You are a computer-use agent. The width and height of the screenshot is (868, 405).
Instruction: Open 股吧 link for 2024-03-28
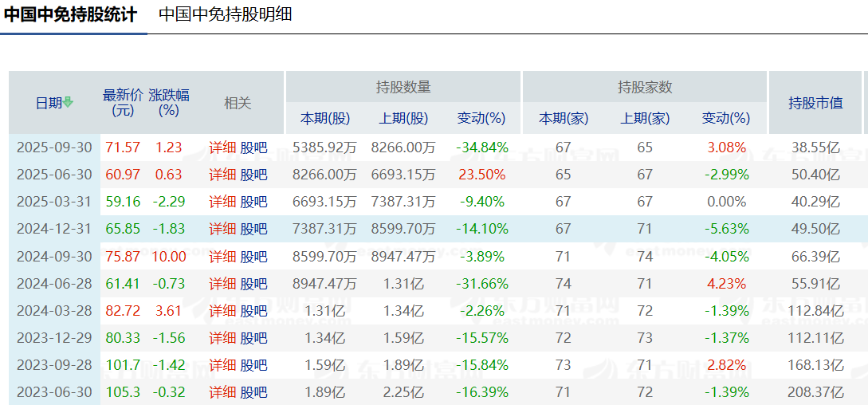(253, 311)
